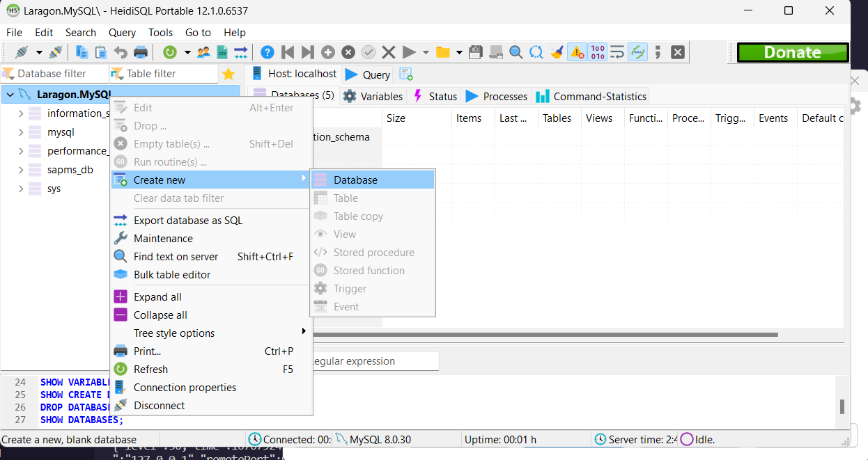Click the printer icon in toolbar

[x=141, y=52]
